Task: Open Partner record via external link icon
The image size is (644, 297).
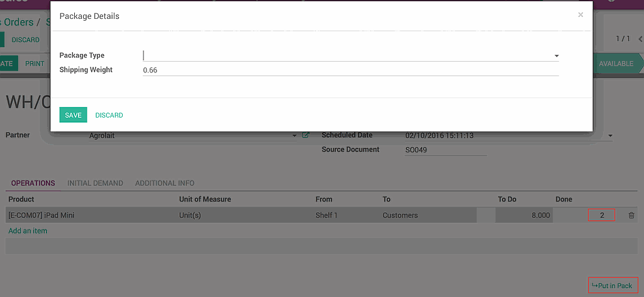Action: click(x=306, y=135)
